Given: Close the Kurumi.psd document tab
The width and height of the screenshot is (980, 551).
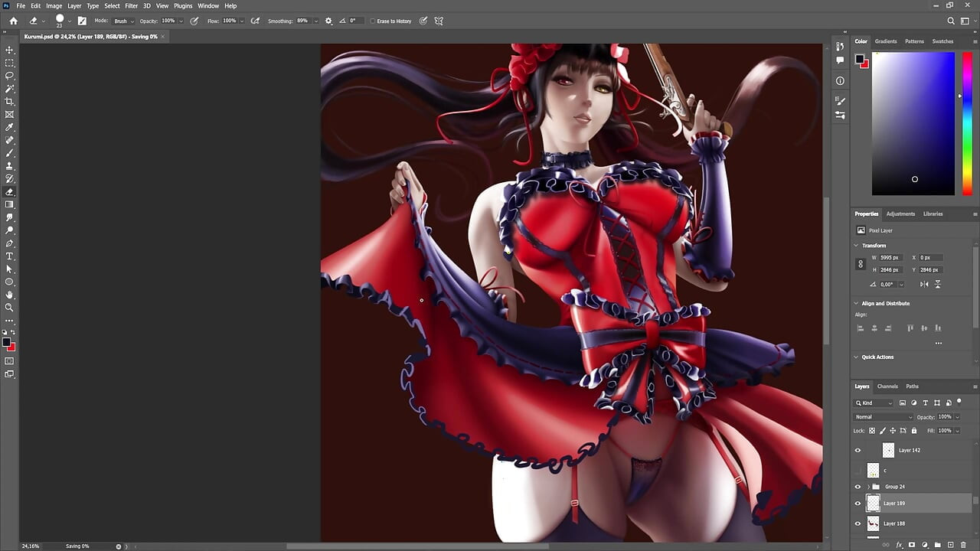Looking at the screenshot, I should [162, 37].
